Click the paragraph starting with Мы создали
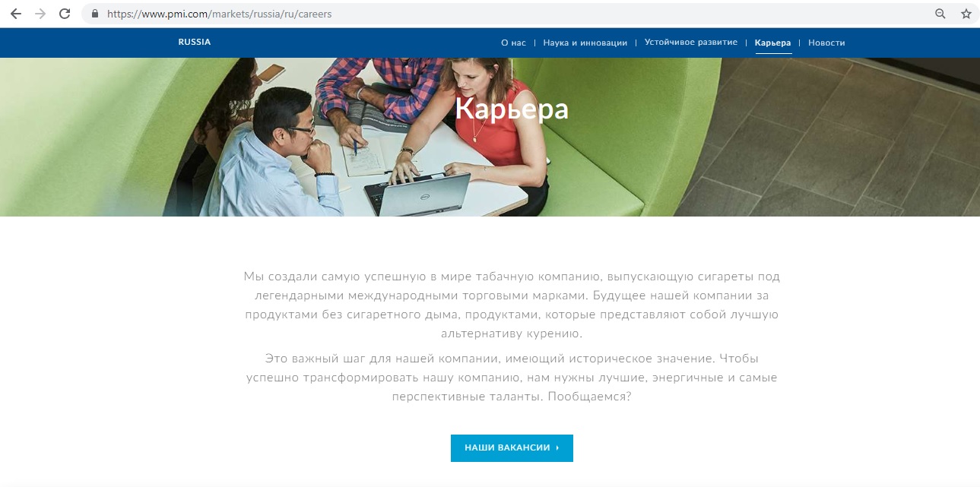Image resolution: width=980 pixels, height=487 pixels. (x=512, y=305)
